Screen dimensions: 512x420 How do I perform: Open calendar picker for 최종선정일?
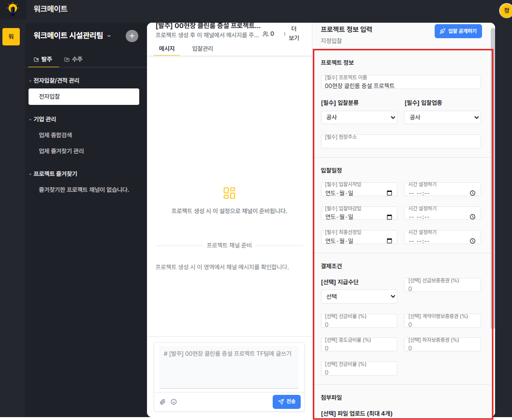tap(389, 241)
